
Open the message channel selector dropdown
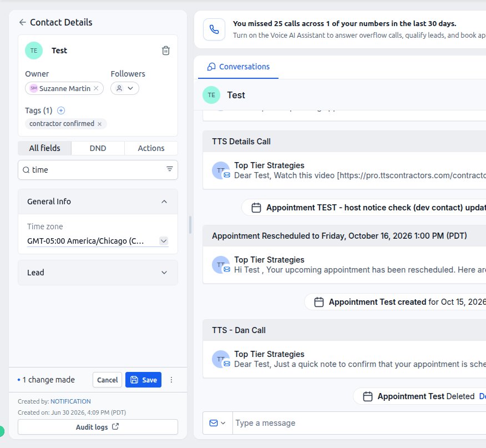pyautogui.click(x=217, y=423)
